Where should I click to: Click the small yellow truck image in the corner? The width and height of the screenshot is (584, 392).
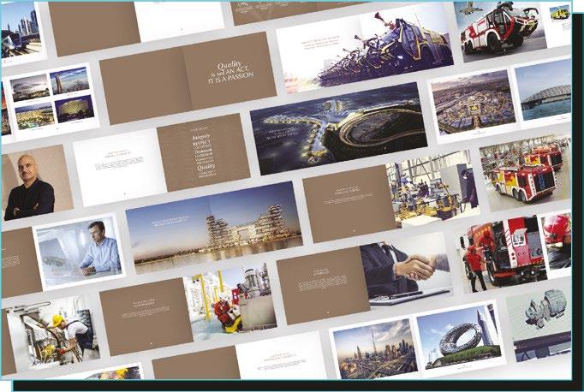coord(560,14)
